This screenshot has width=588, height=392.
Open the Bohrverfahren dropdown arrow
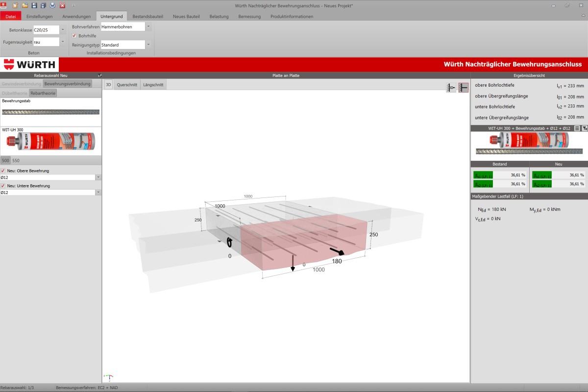tap(148, 27)
